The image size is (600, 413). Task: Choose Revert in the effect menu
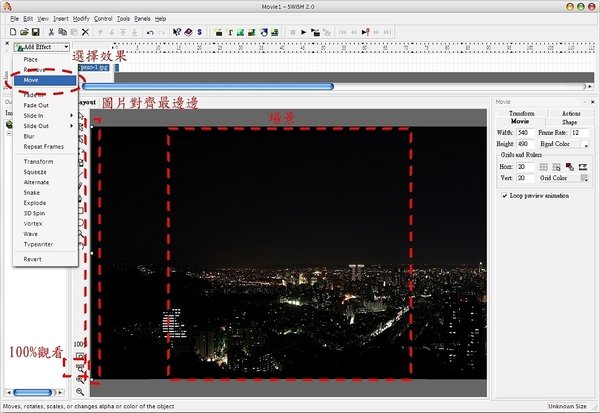click(x=45, y=259)
